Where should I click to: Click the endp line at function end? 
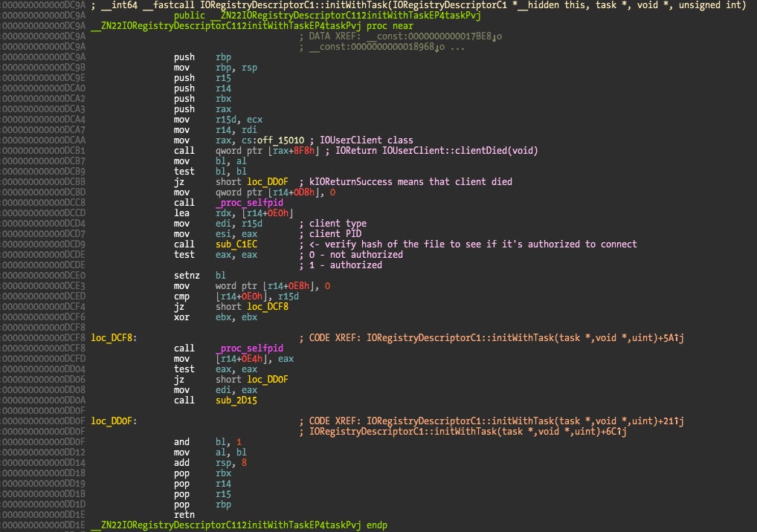(238, 525)
